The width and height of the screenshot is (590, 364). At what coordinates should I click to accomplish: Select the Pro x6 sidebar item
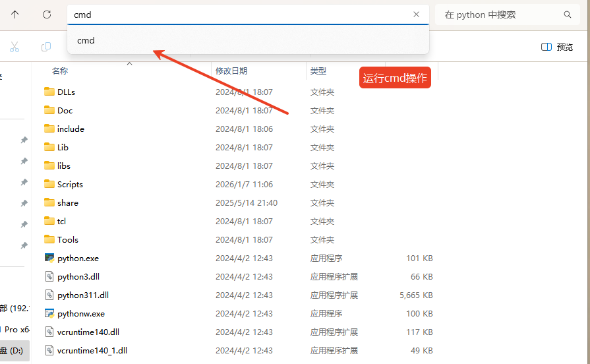coord(15,329)
